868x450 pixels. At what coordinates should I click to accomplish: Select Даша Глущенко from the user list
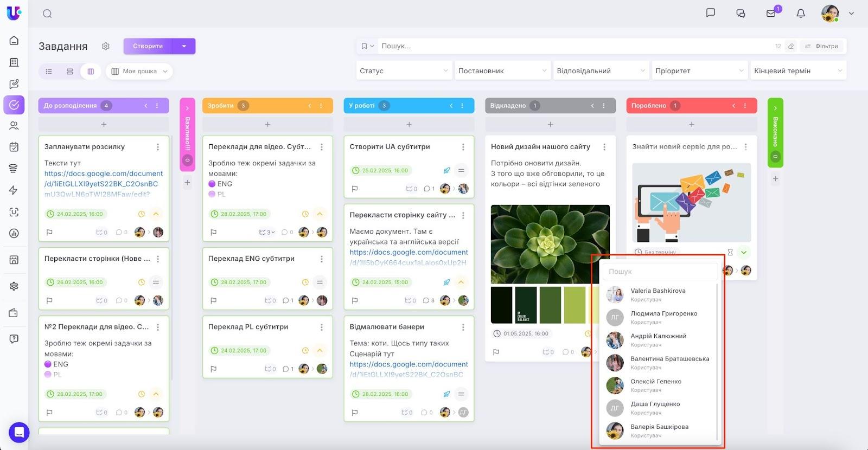coord(660,408)
